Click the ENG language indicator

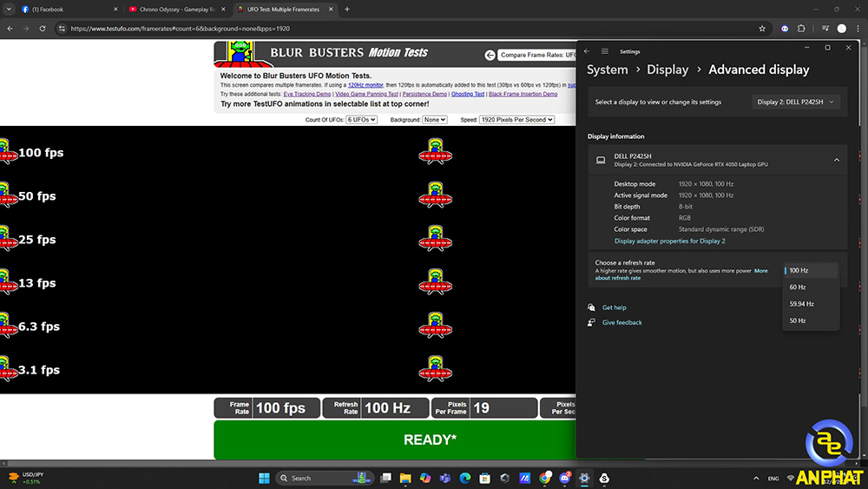pyautogui.click(x=773, y=479)
